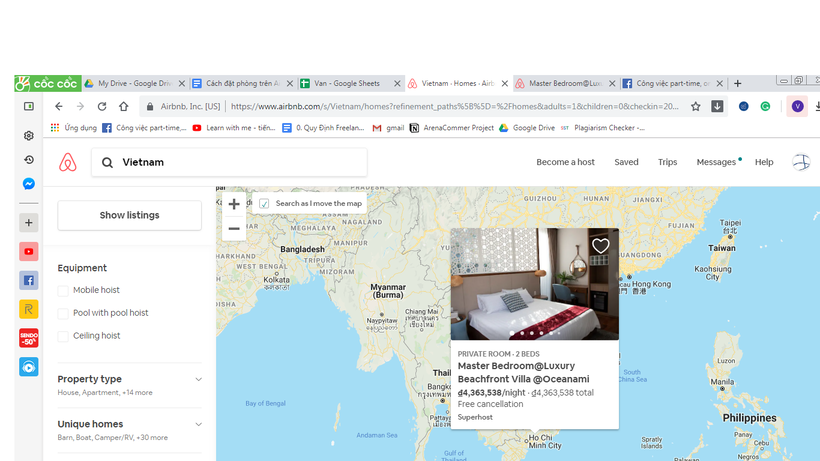Open ArenaCommer Project bookmark
The height and width of the screenshot is (461, 820).
tap(452, 128)
